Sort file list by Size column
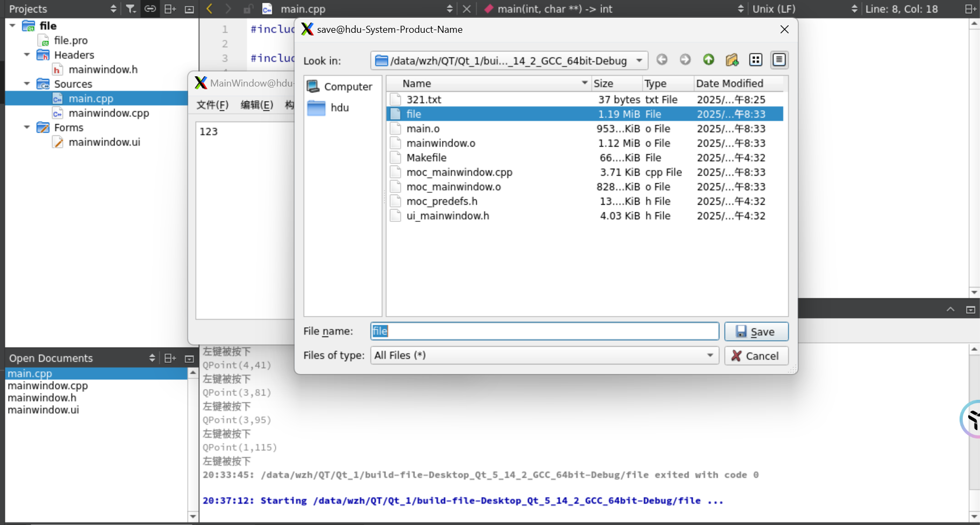The width and height of the screenshot is (980, 525). coord(617,83)
